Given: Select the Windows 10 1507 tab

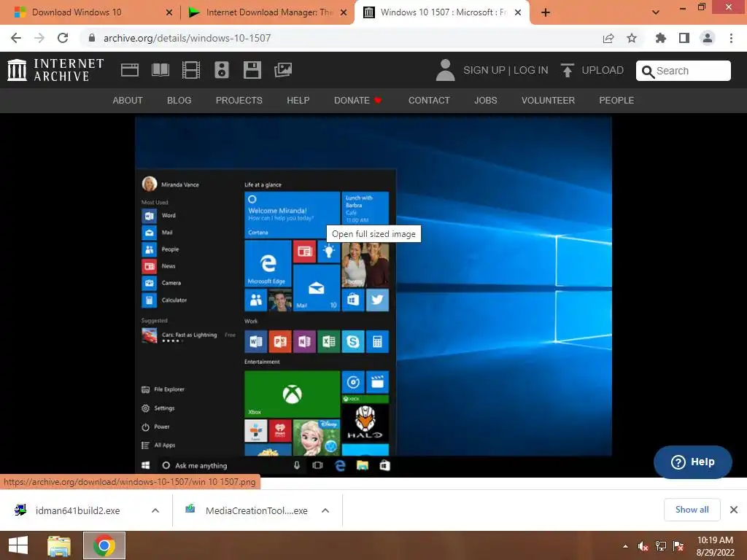Looking at the screenshot, I should pos(441,12).
